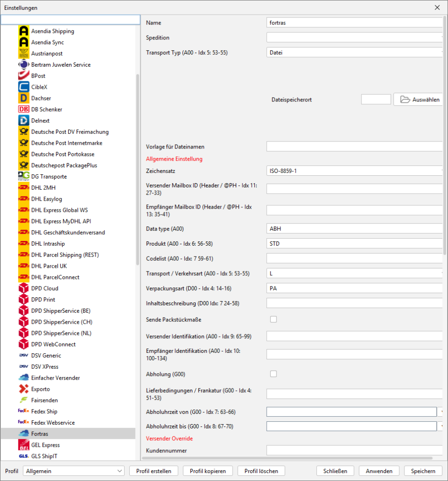Select the CibleX carrier icon

click(x=24, y=87)
